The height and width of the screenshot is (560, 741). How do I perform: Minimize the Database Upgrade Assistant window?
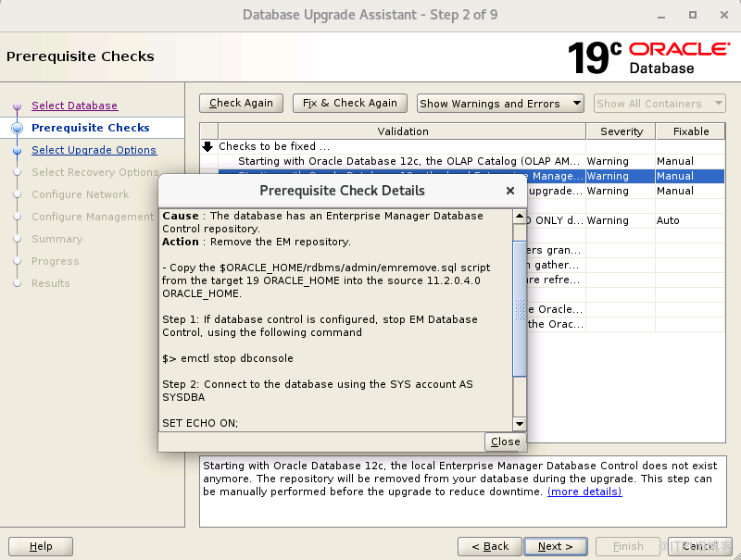(661, 15)
